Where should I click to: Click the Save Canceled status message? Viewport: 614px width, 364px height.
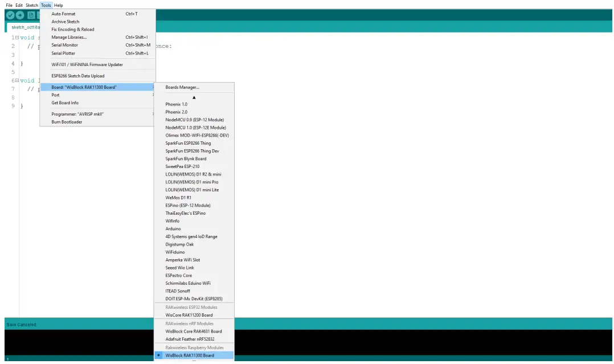point(22,325)
